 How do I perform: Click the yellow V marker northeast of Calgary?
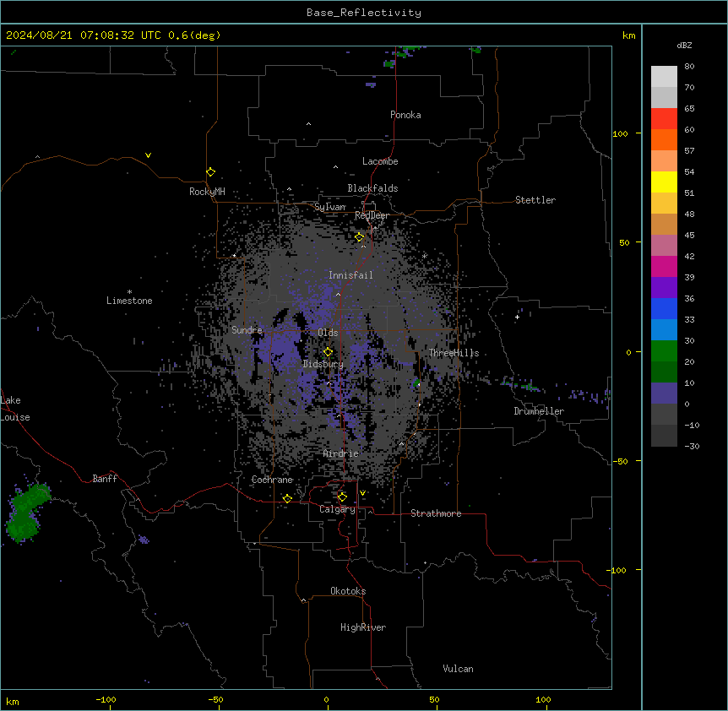[x=362, y=493]
